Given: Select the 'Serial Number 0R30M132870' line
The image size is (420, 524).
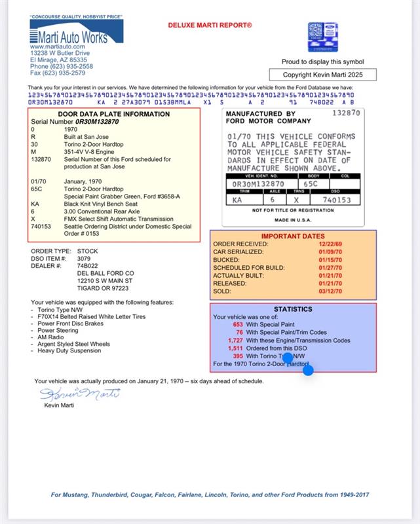Looking at the screenshot, I should point(75,122).
